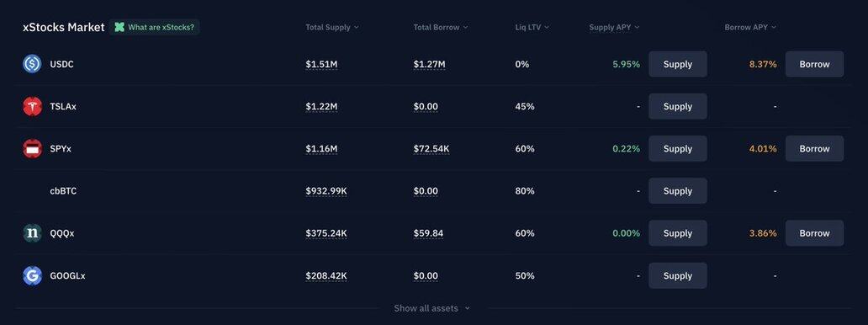Click Borrow button for SPYx
Viewport: 868px width, 325px height.
tap(814, 149)
